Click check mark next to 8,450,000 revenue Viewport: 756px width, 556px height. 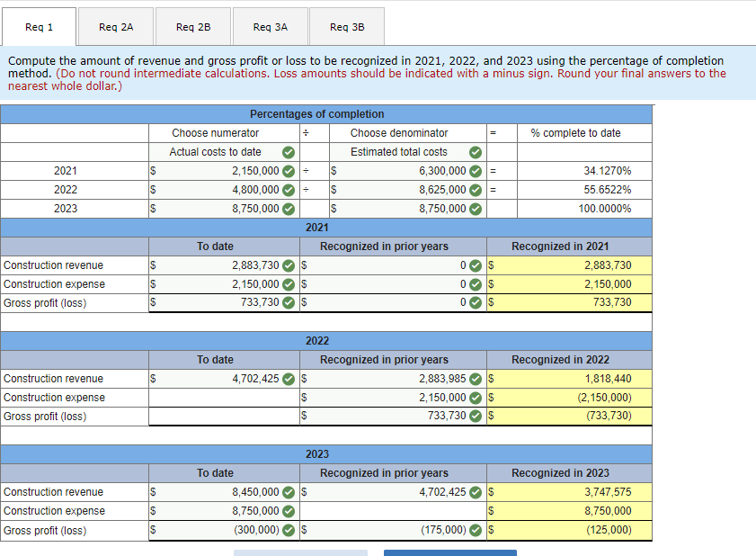pos(289,493)
